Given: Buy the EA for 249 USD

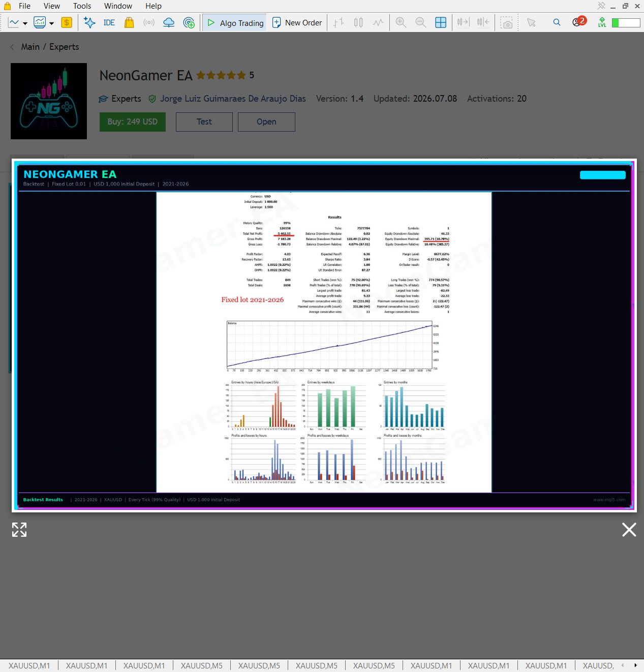Looking at the screenshot, I should pyautogui.click(x=133, y=122).
